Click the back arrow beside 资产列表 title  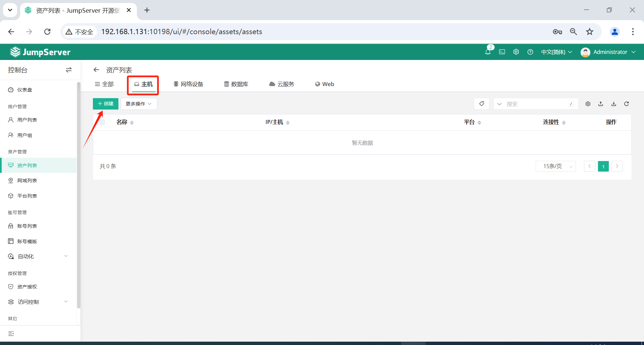pyautogui.click(x=96, y=70)
